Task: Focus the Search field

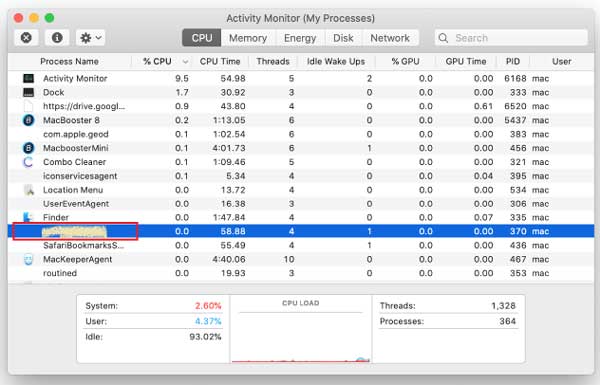Action: [x=511, y=38]
